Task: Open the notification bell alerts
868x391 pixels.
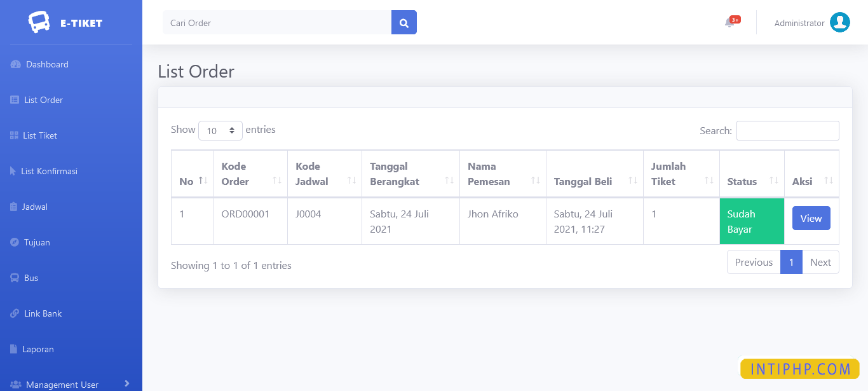Action: [x=729, y=23]
